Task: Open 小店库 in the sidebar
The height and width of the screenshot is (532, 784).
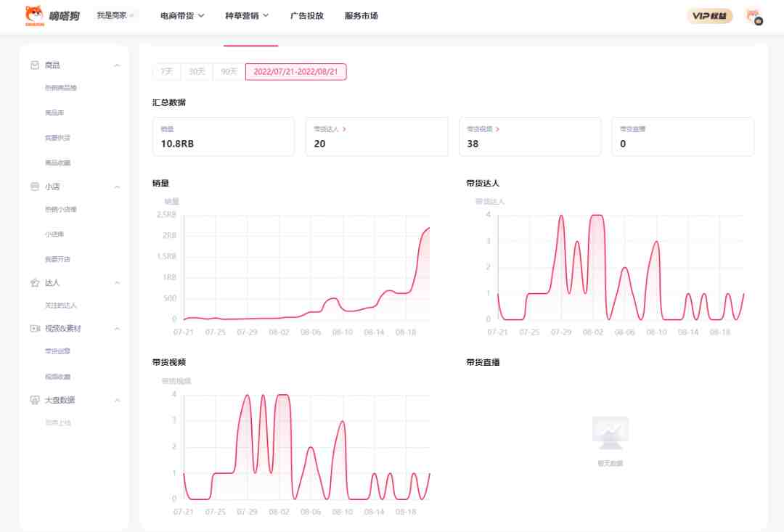Action: 54,234
